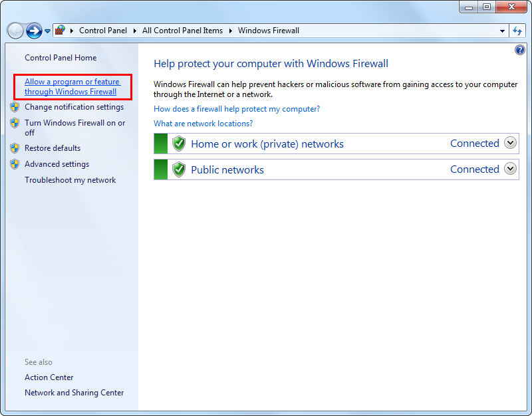Image resolution: width=532 pixels, height=416 pixels.
Task: Click shield icon beside Advanced settings
Action: (x=15, y=164)
